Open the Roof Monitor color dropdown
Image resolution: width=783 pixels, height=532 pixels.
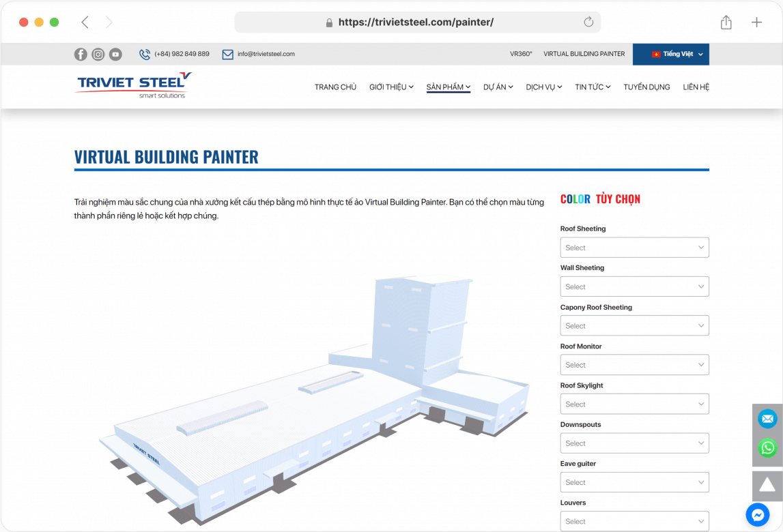coord(634,365)
